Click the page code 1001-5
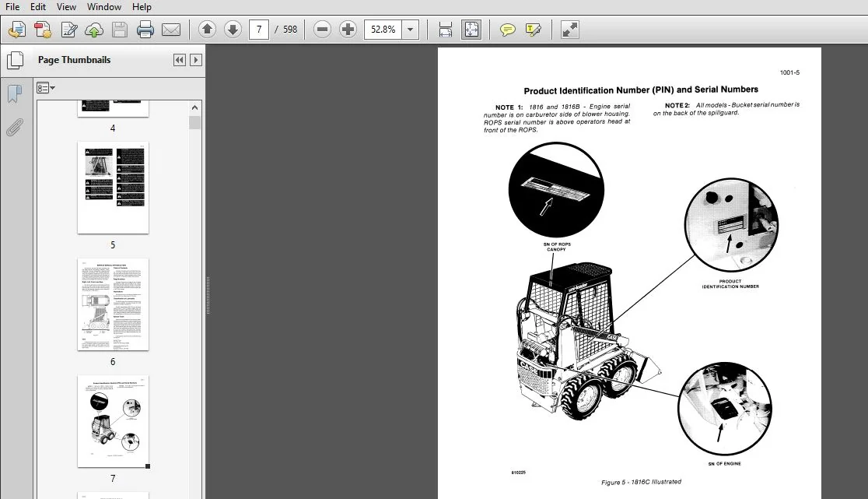Screen dimensions: 868x499 click(790, 72)
